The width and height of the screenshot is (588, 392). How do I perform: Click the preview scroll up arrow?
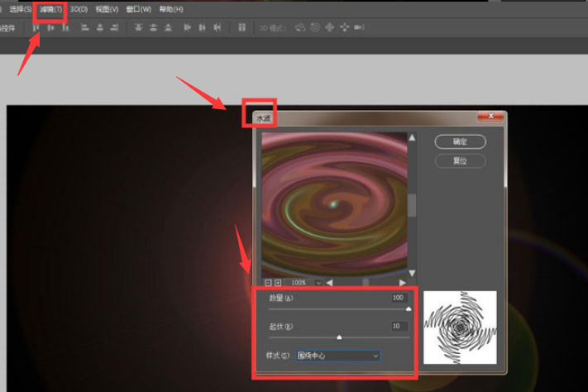coord(412,137)
